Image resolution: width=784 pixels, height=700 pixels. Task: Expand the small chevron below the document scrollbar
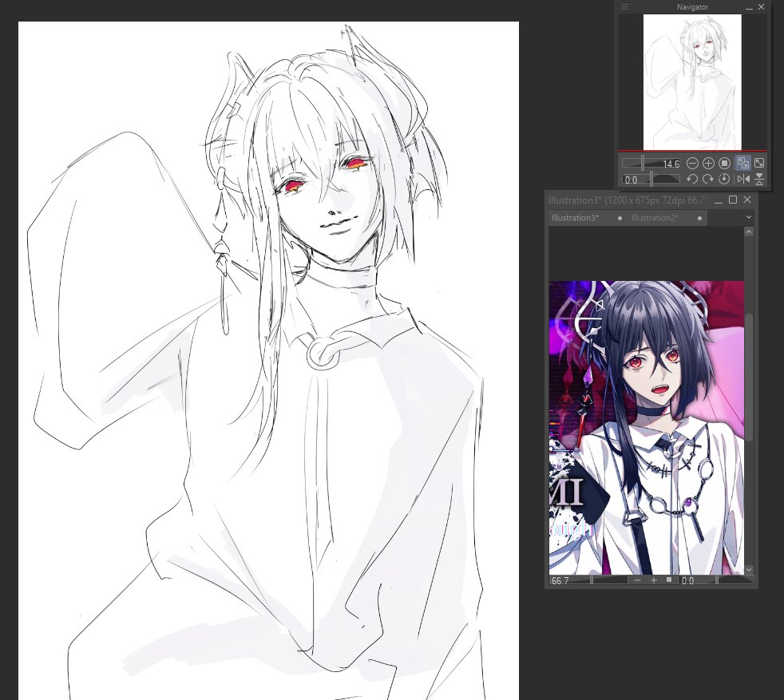point(749,570)
